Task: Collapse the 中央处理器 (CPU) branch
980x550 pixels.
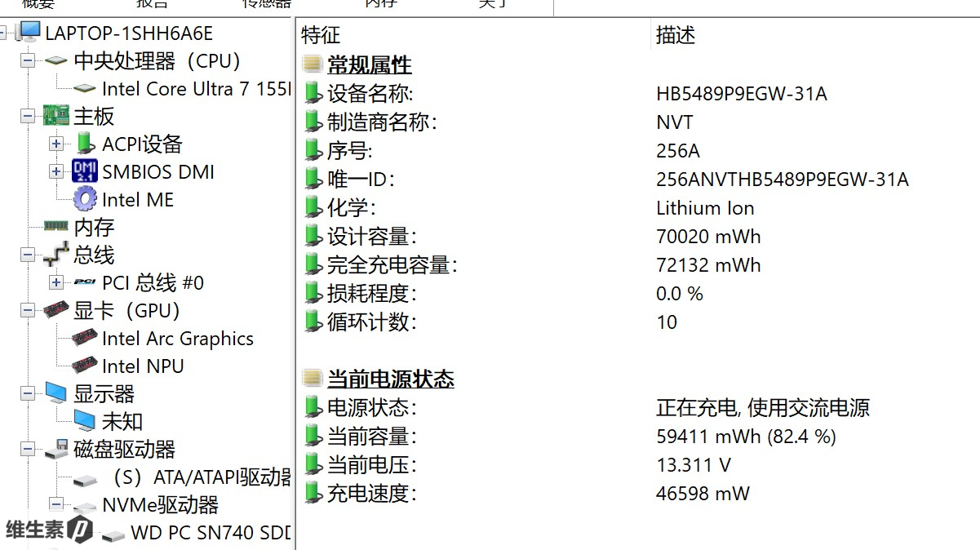Action: tap(28, 61)
